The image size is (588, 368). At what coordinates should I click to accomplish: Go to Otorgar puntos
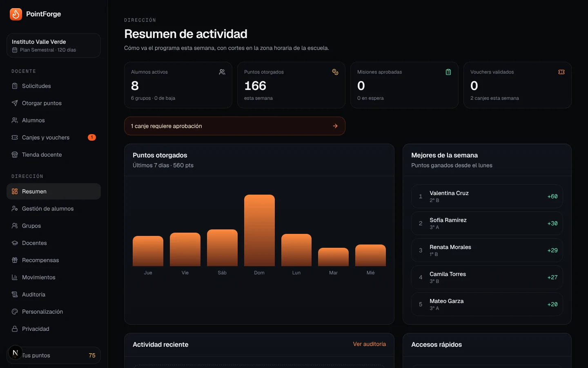(x=53, y=103)
